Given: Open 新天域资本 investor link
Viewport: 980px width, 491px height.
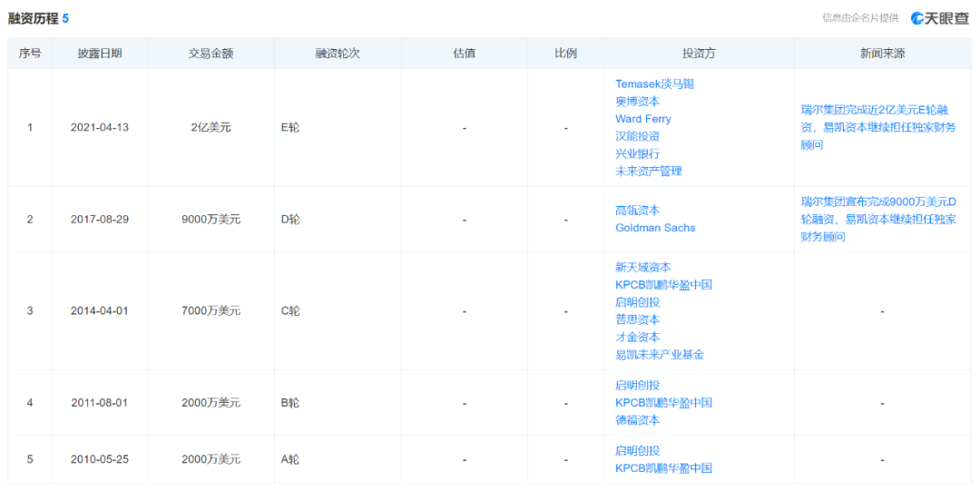Looking at the screenshot, I should [643, 267].
